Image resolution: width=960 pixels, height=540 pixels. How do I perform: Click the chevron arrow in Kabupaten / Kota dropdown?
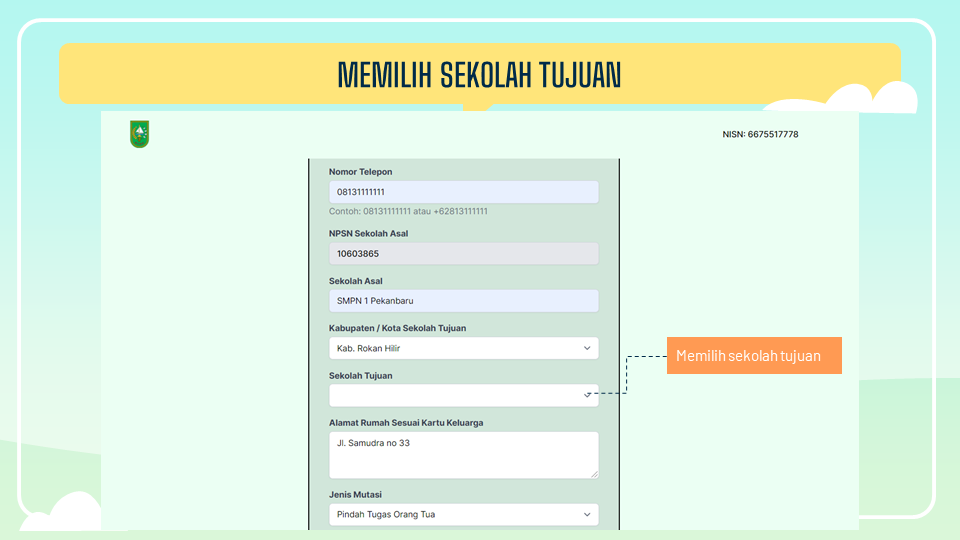[x=587, y=348]
